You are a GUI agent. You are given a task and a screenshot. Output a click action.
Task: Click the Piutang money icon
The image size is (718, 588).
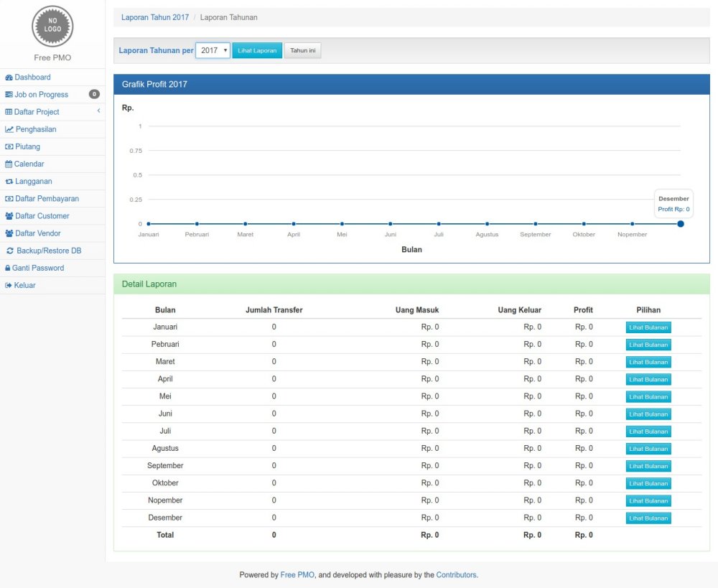pyautogui.click(x=9, y=146)
